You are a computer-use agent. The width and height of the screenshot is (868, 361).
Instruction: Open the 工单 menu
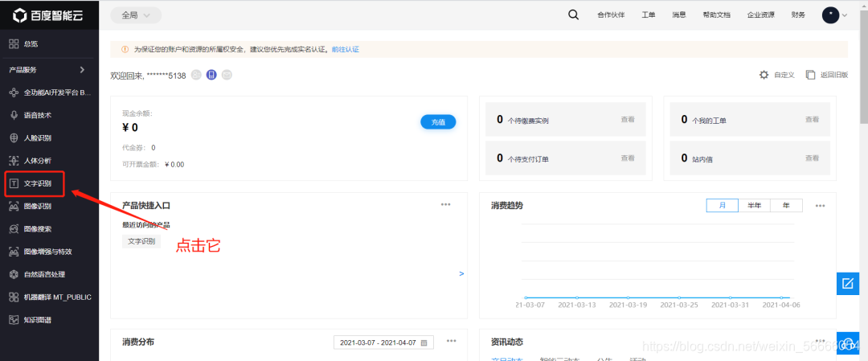click(x=649, y=15)
